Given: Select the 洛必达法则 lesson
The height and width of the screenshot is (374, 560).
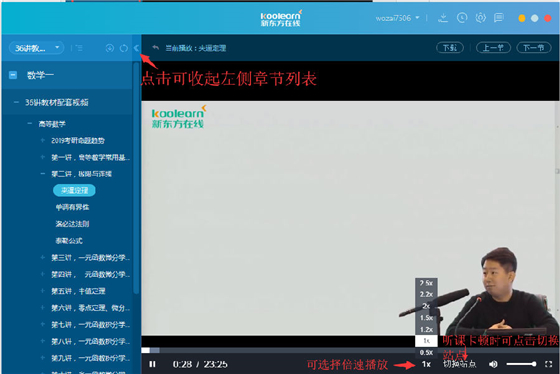Looking at the screenshot, I should tap(72, 224).
